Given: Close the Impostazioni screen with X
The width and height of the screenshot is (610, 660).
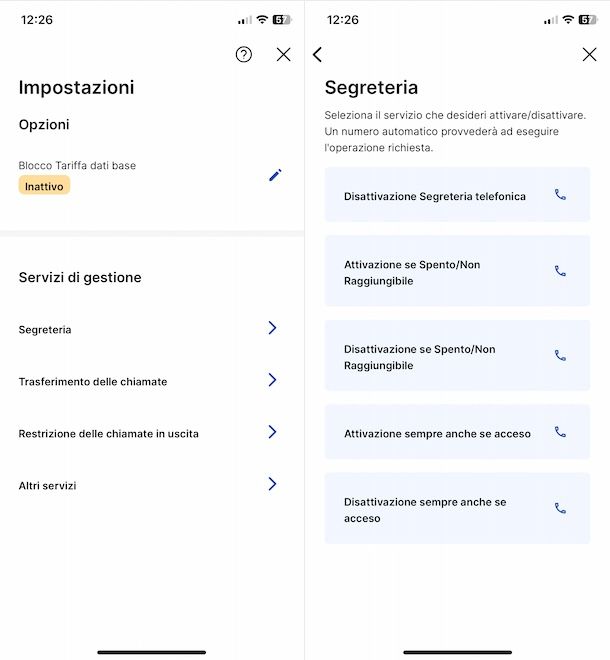Looking at the screenshot, I should (284, 55).
